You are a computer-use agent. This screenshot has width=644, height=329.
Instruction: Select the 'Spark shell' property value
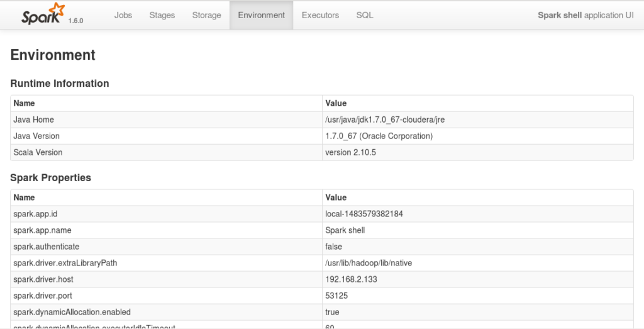tap(345, 230)
